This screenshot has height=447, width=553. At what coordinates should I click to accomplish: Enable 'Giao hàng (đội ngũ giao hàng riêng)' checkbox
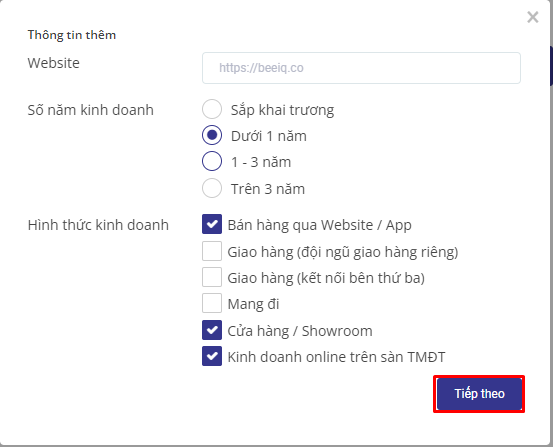coord(212,251)
